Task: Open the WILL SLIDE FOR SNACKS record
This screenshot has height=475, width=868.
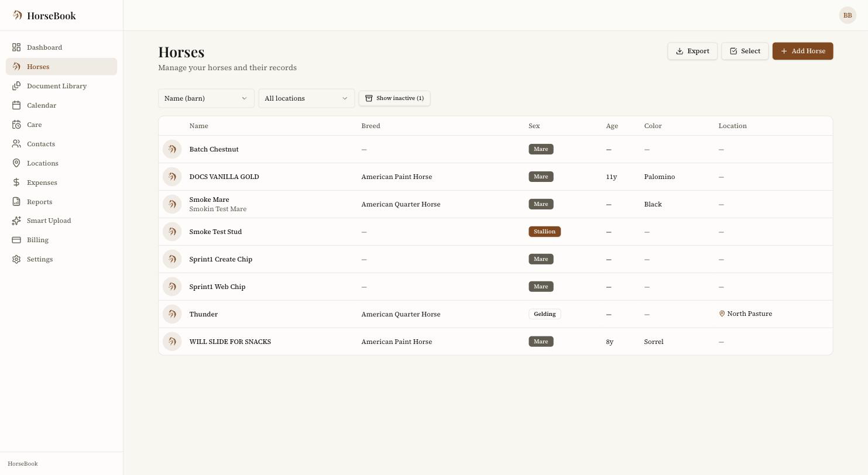Action: [x=495, y=342]
